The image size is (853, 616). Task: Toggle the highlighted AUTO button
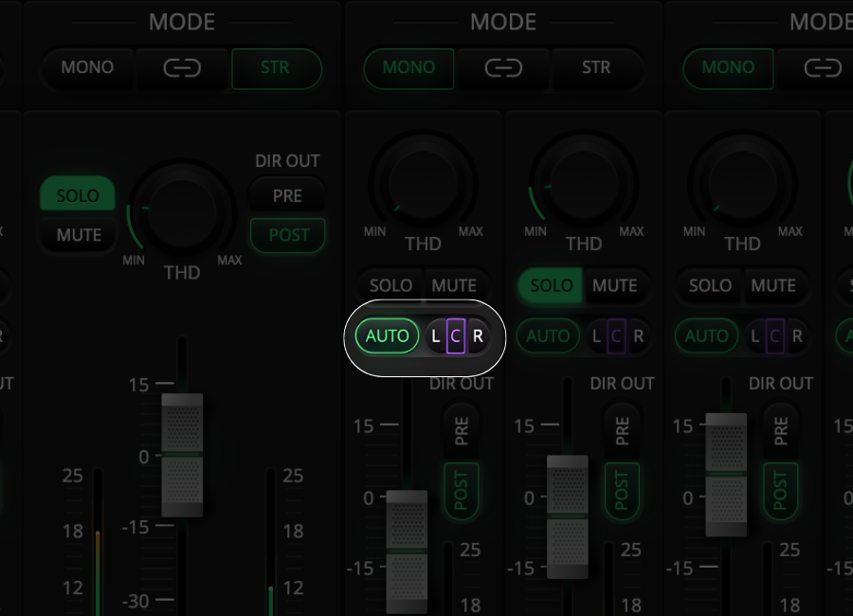pos(387,335)
